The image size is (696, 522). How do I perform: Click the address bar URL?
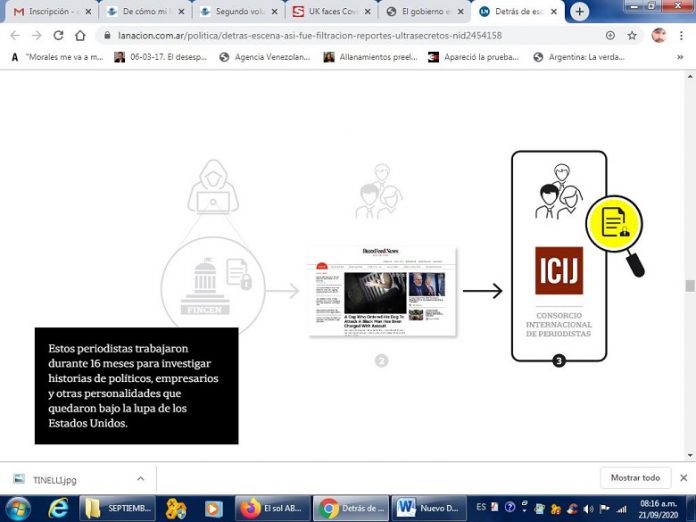pyautogui.click(x=310, y=36)
